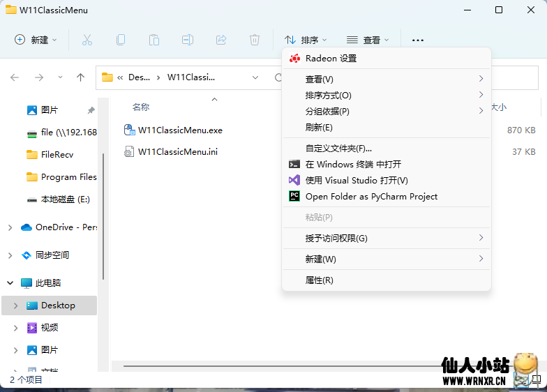This screenshot has width=547, height=392.
Task: Click the 37 KB size cell
Action: coord(523,152)
